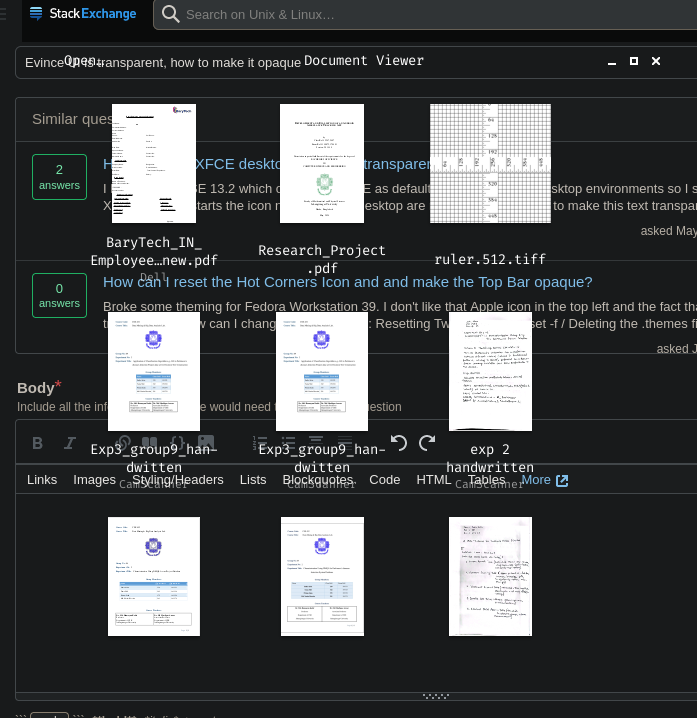Undo last edit in editor

398,443
